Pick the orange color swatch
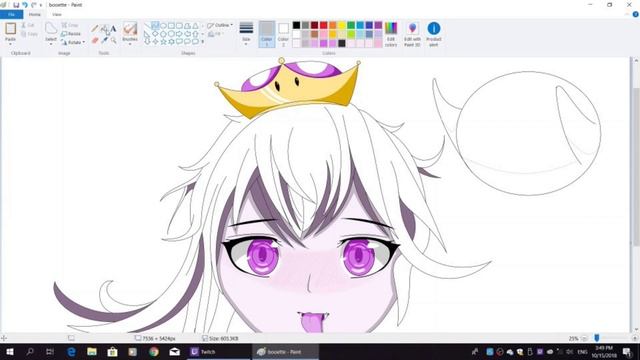Image resolution: width=640 pixels, height=360 pixels. (333, 25)
